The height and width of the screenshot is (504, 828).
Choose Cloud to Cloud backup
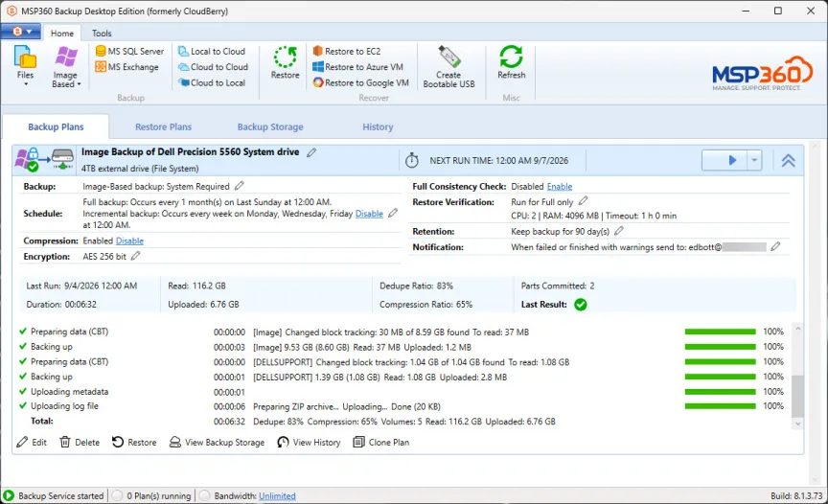(213, 67)
